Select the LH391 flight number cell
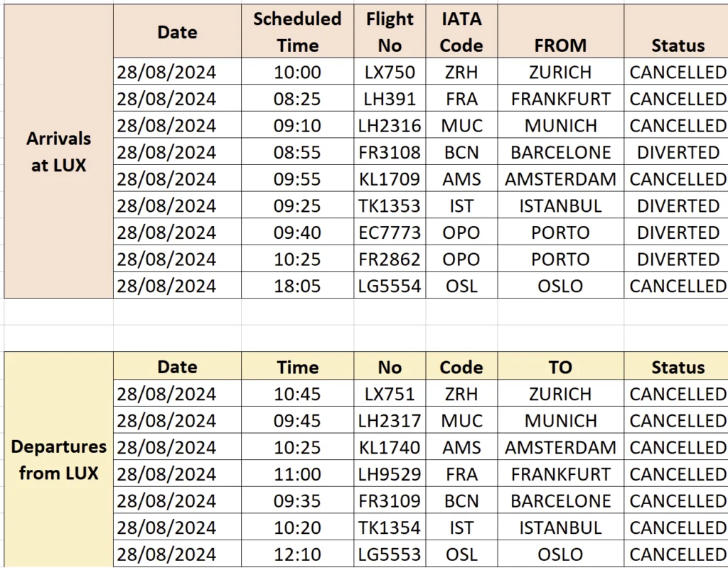The height and width of the screenshot is (568, 728). 390,99
